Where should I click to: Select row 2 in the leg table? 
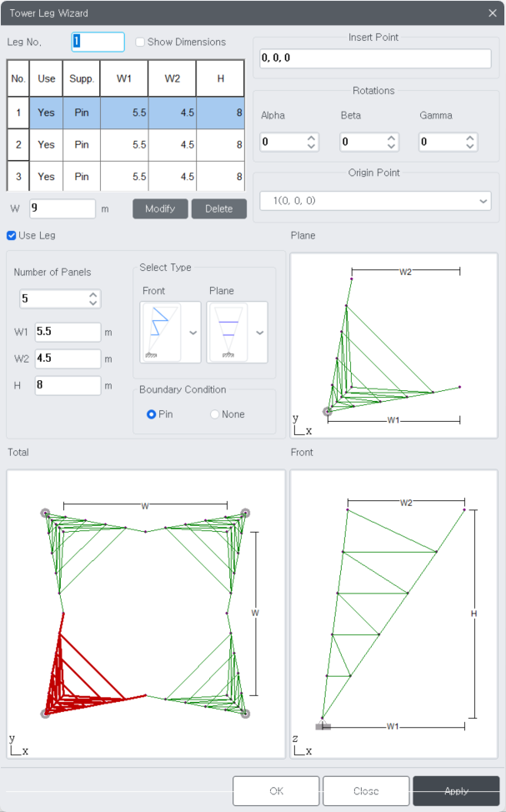pos(125,145)
